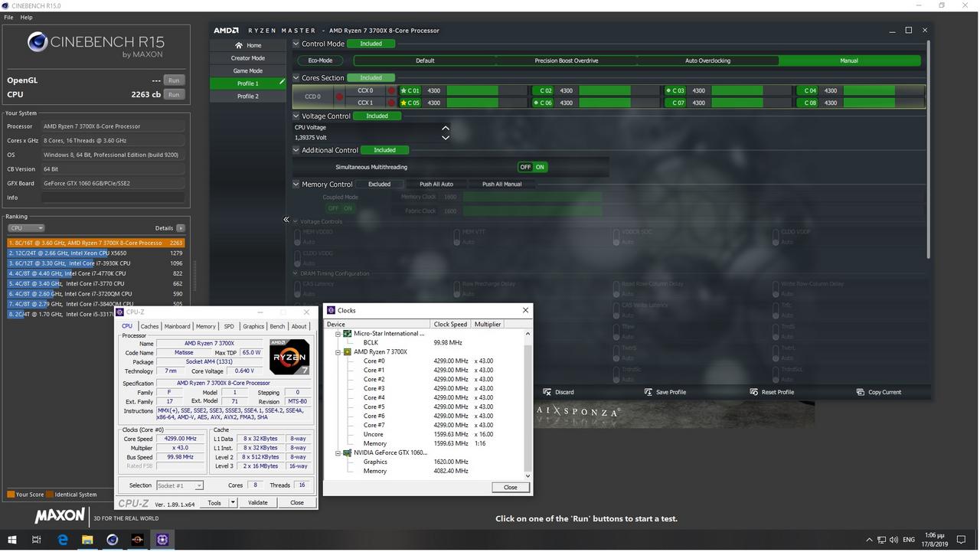Switch to Memory tab in CPU-Z
Image resolution: width=980 pixels, height=552 pixels.
click(x=206, y=326)
